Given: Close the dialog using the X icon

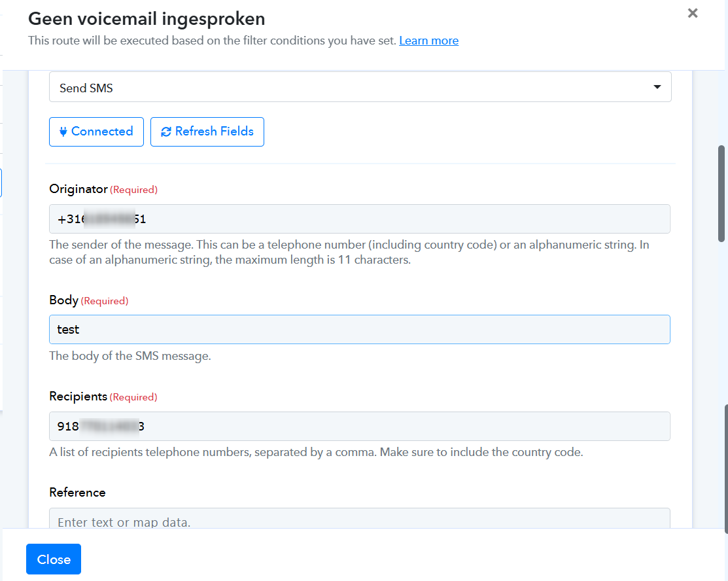Looking at the screenshot, I should point(693,13).
